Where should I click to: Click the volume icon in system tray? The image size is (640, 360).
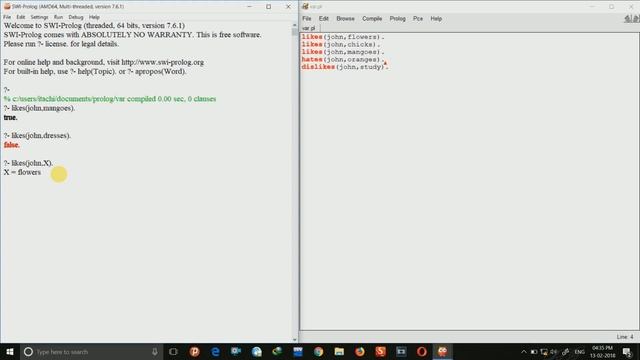[x=554, y=352]
